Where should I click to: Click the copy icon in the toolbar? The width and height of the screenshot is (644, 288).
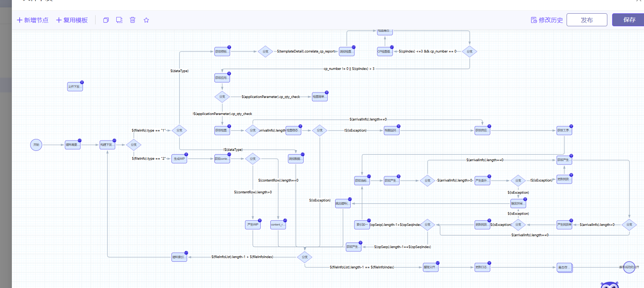click(x=106, y=20)
